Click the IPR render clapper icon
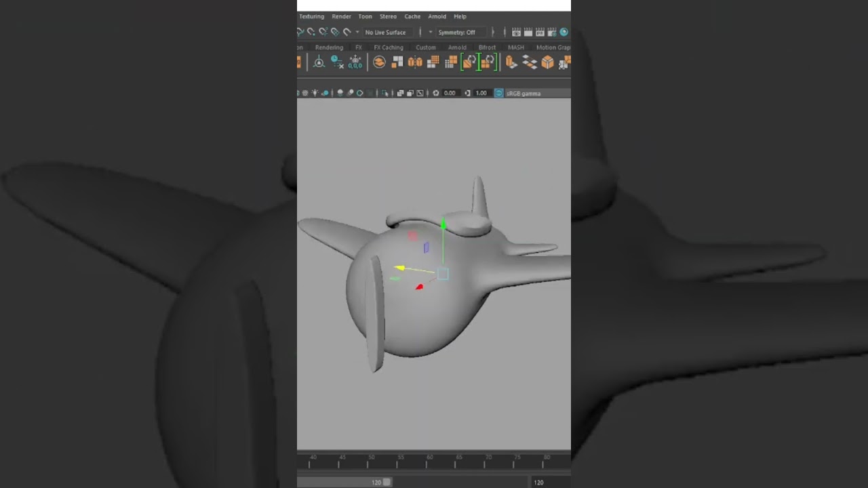868x488 pixels. (540, 32)
